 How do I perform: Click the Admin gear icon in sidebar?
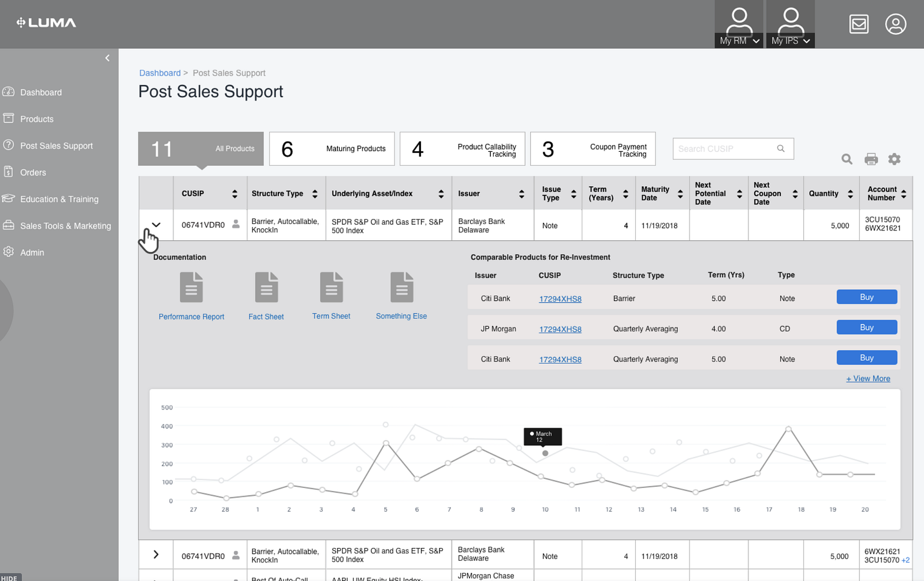[x=8, y=252]
